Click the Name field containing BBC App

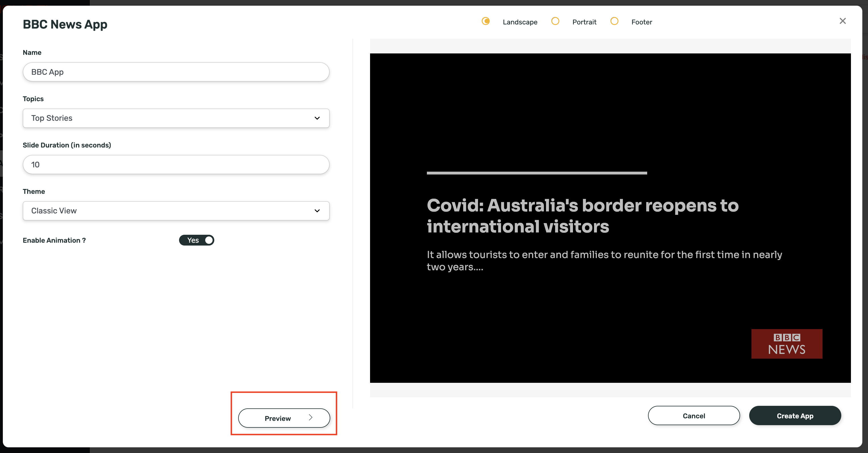[176, 72]
